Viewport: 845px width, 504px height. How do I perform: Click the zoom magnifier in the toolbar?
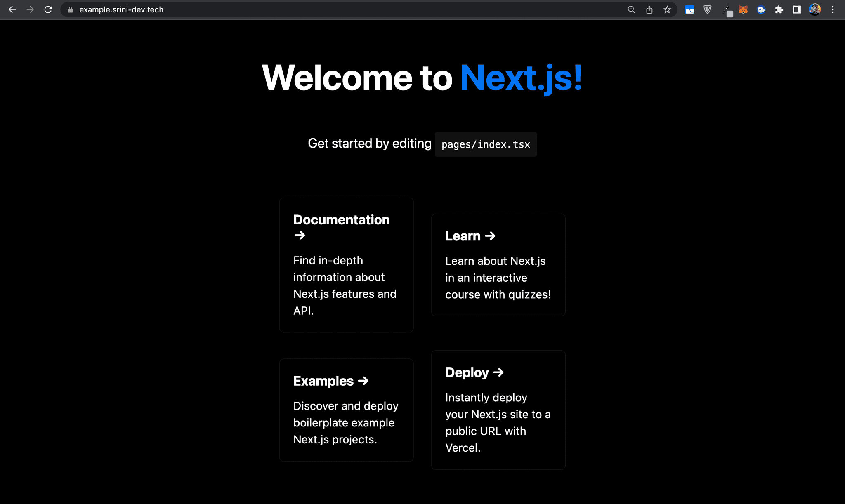pos(631,9)
